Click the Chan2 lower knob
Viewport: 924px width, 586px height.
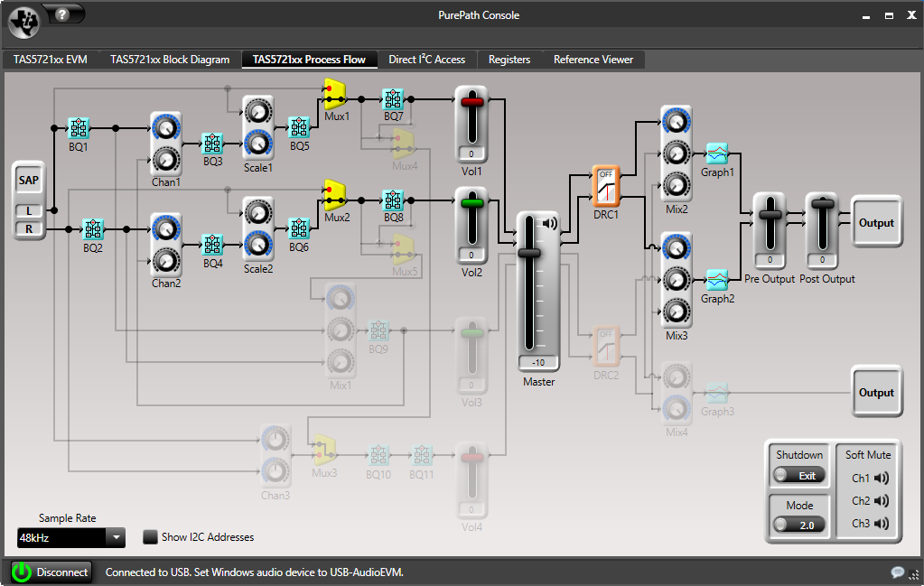click(166, 261)
